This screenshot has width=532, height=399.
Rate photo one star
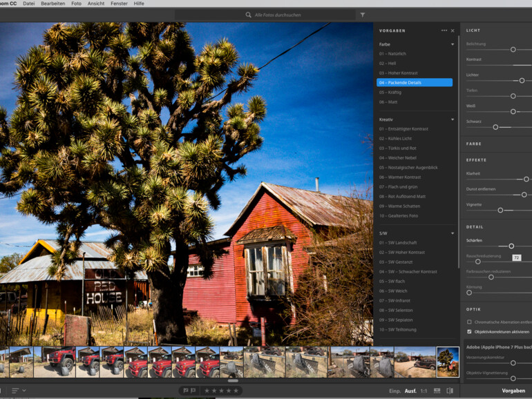(x=207, y=391)
